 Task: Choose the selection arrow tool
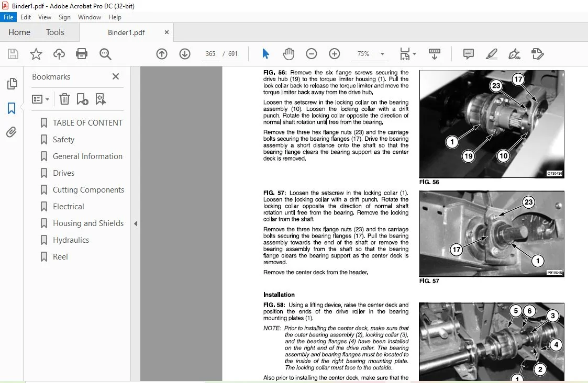point(265,54)
